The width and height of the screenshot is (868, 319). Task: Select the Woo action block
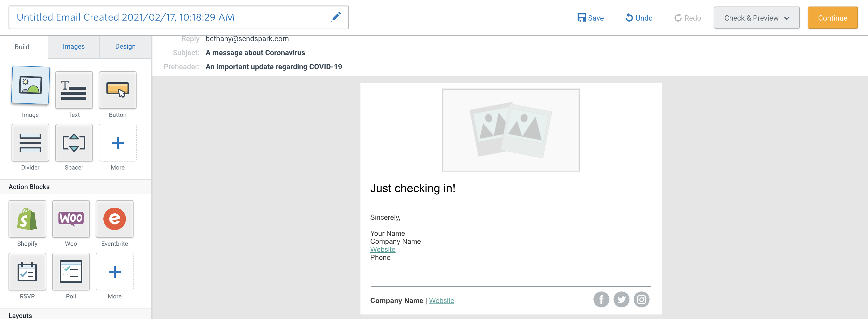71,219
